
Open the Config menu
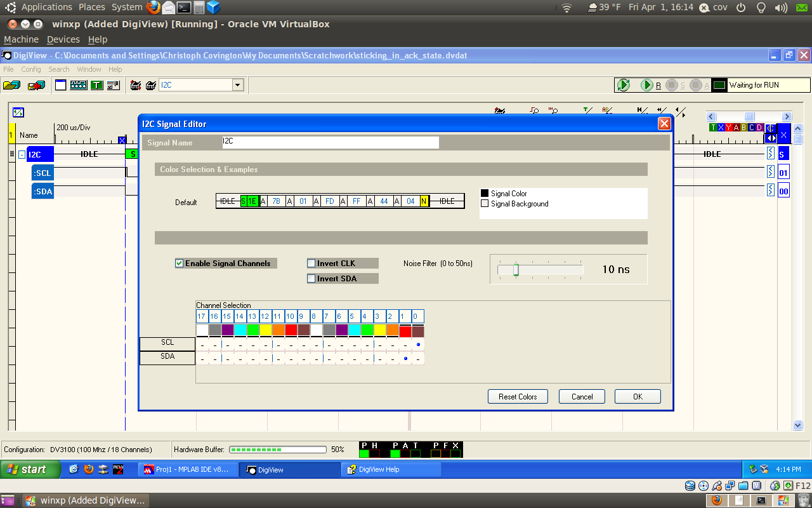[31, 69]
